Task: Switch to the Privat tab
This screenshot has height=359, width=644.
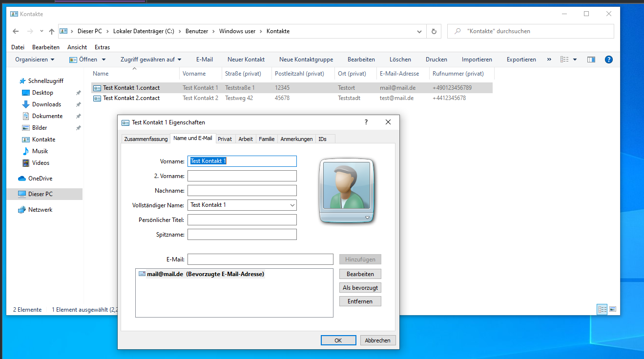Action: (225, 139)
